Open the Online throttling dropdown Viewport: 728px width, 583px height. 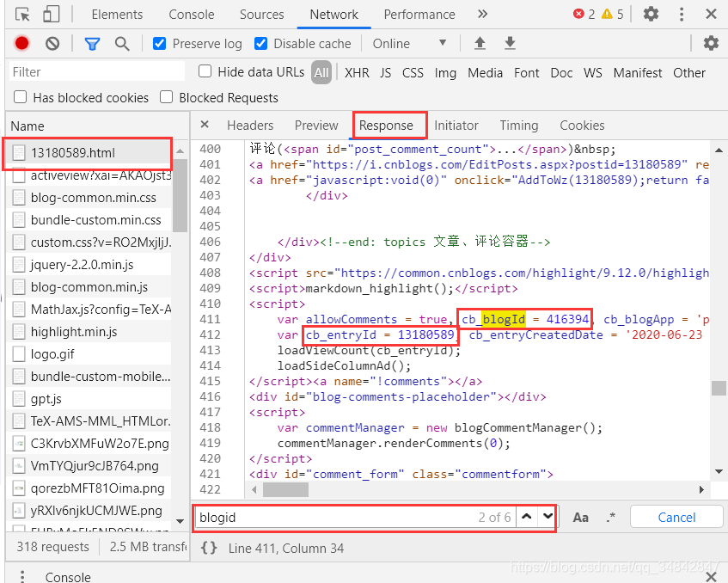click(409, 44)
